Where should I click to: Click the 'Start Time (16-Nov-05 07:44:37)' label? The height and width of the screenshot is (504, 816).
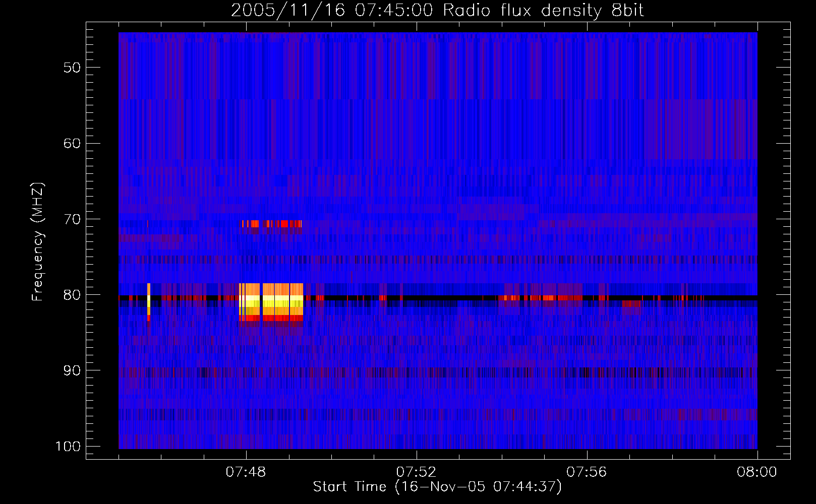click(437, 487)
